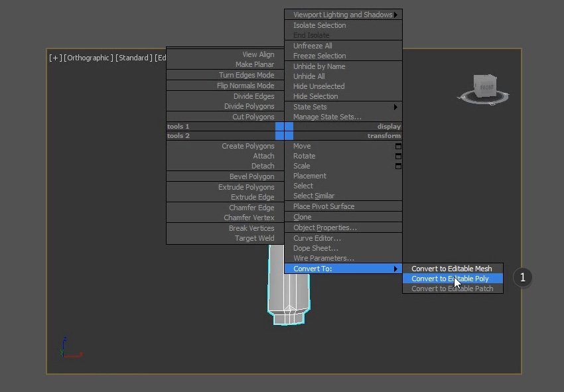Open the Standard shading label menu

[133, 58]
